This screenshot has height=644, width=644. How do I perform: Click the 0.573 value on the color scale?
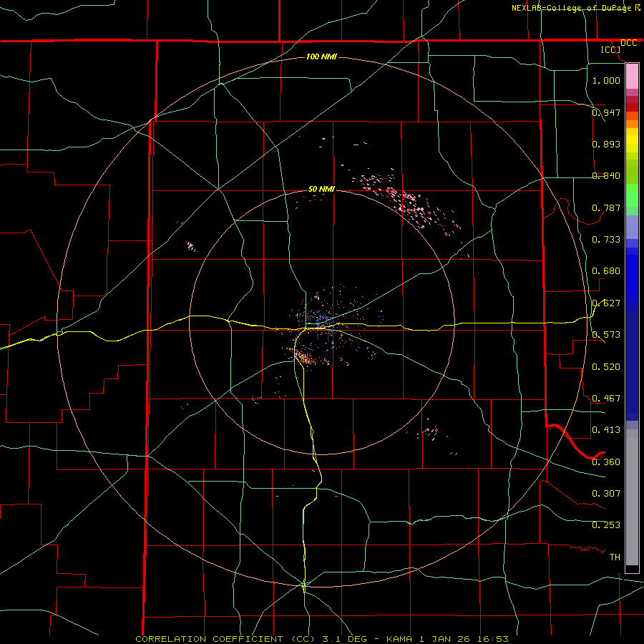click(606, 335)
